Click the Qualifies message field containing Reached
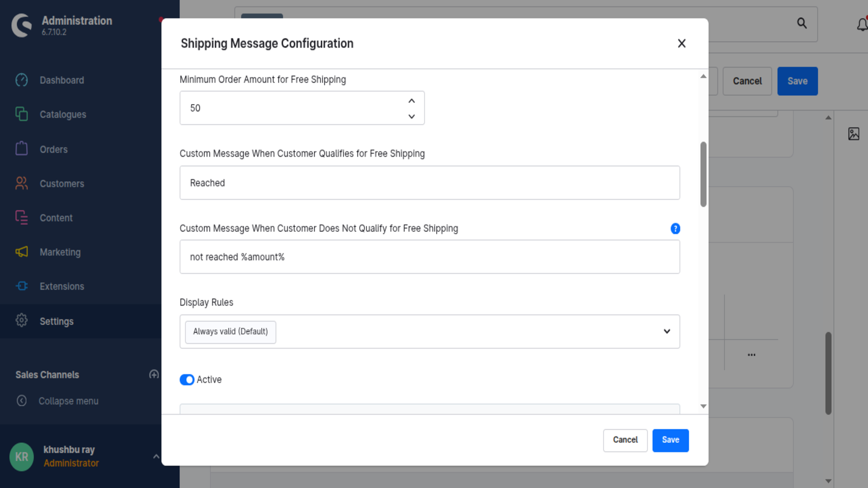Image resolution: width=868 pixels, height=488 pixels. [x=429, y=183]
